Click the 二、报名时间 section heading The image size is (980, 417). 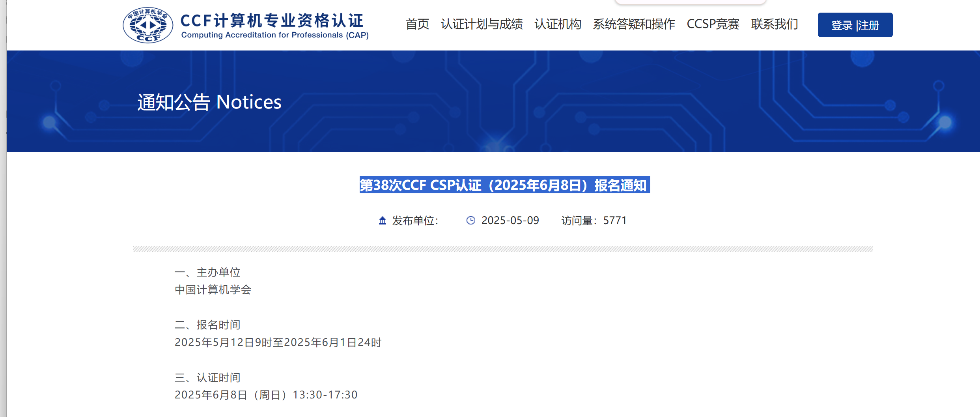point(207,325)
